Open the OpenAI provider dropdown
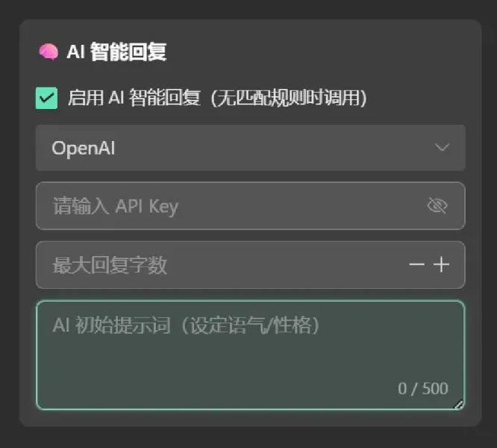 pyautogui.click(x=250, y=148)
